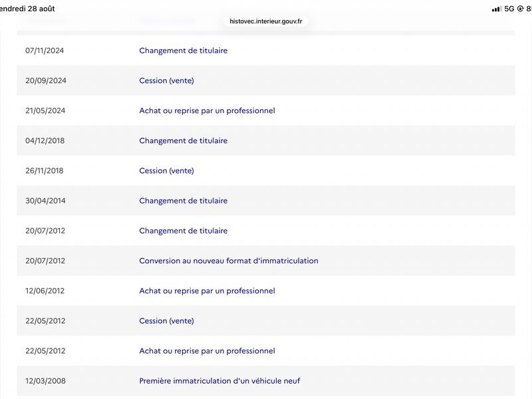Open the 21/05/2024 Achat ou reprise par un professionnel
The image size is (532, 399).
click(207, 110)
